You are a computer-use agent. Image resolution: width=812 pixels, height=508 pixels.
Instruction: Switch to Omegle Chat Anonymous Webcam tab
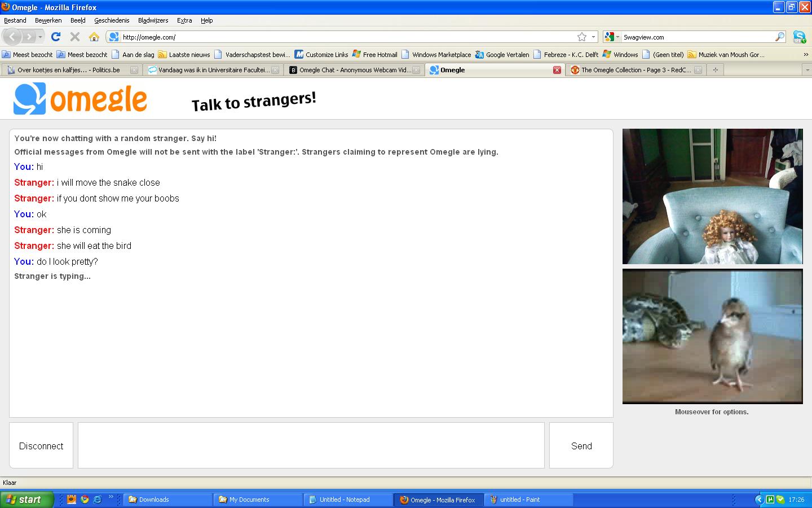pos(354,70)
